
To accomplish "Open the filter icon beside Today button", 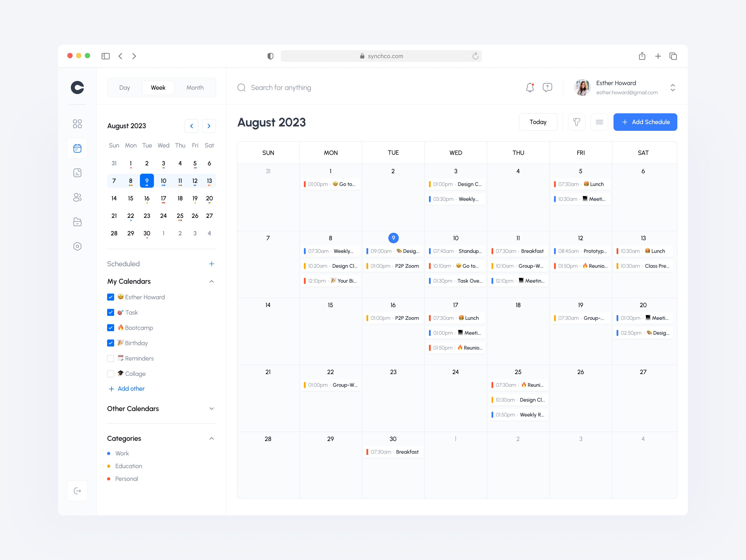I will 577,122.
